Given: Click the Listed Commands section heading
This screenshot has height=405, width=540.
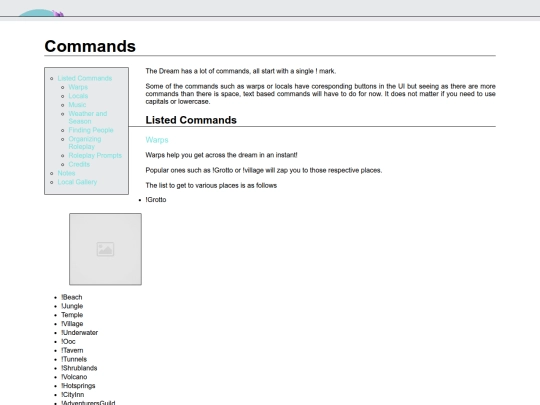Looking at the screenshot, I should 191,120.
